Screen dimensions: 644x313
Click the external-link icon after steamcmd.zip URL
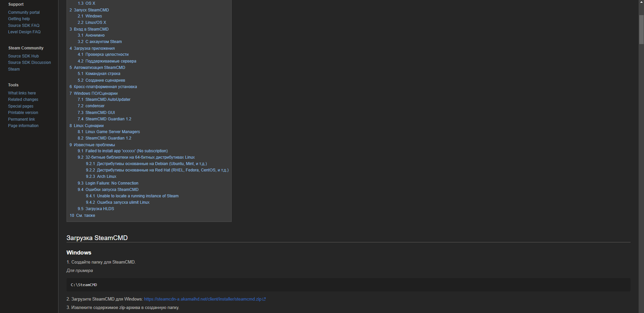(x=264, y=299)
